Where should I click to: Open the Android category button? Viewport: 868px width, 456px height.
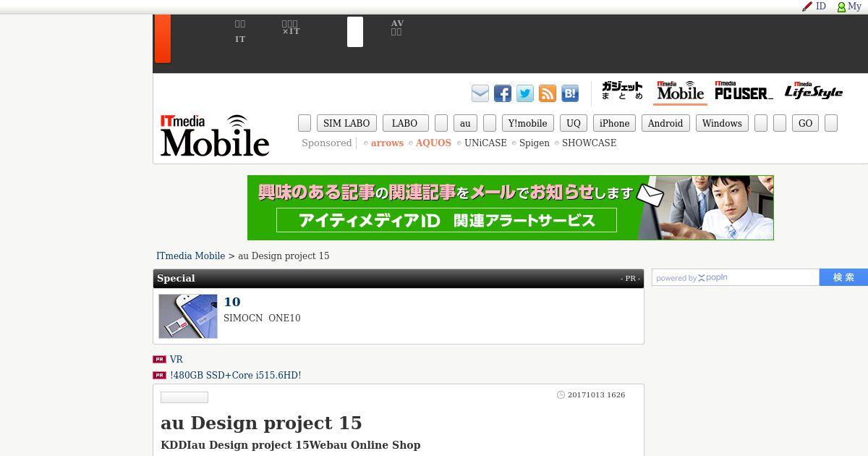coord(665,123)
